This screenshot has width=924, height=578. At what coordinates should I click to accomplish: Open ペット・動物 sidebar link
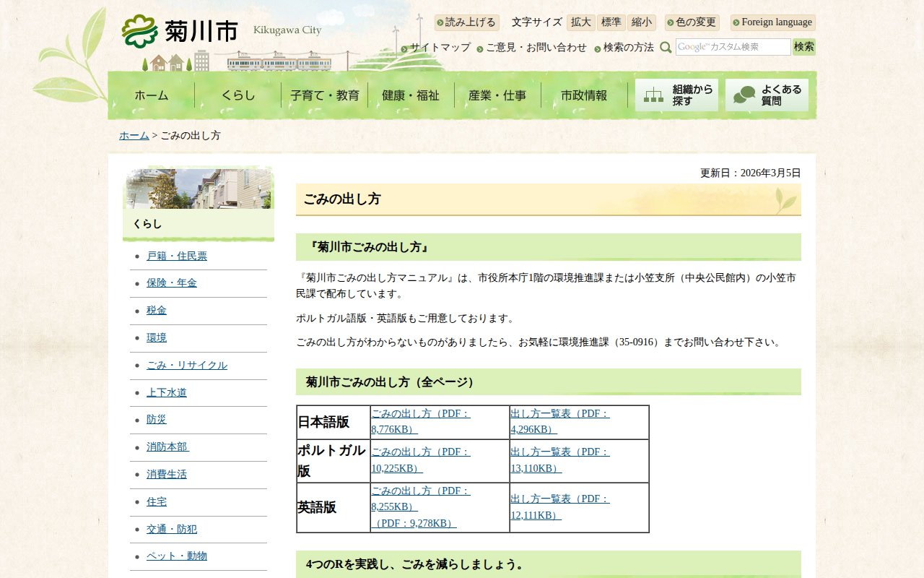pyautogui.click(x=177, y=556)
